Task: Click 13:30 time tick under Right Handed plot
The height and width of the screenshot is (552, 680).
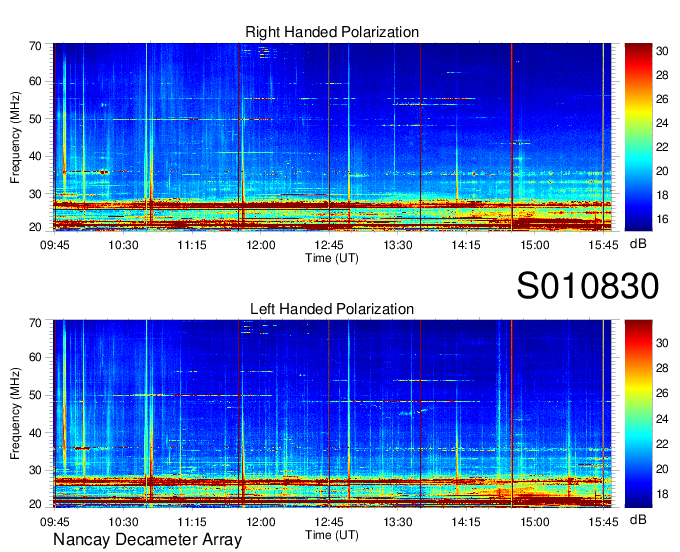Action: coord(398,245)
